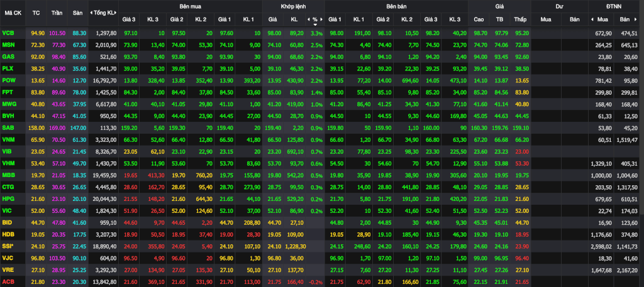Click MBB bid volume 760,20
This screenshot has height=287, width=644.
[x=204, y=175]
